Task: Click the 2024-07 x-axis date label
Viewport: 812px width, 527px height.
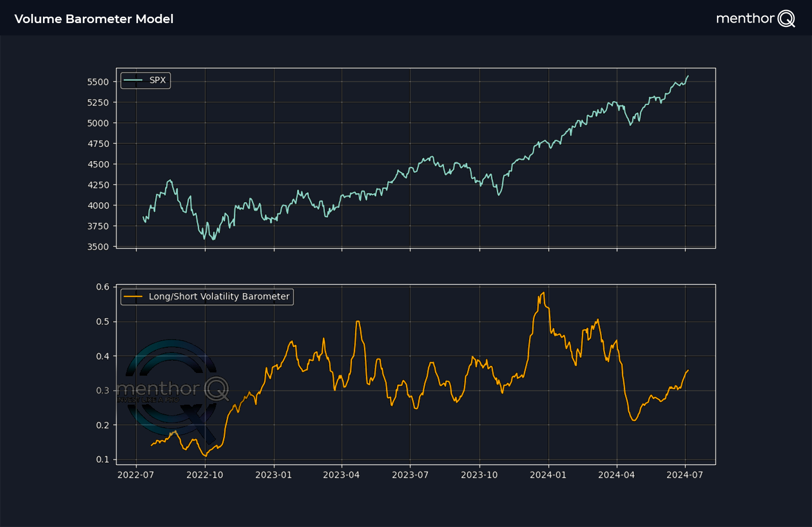Action: coord(684,475)
